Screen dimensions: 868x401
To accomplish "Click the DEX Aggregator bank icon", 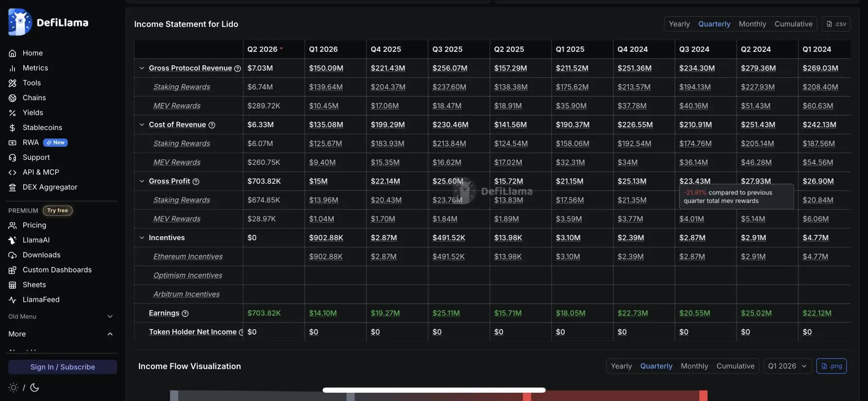I will tap(13, 187).
